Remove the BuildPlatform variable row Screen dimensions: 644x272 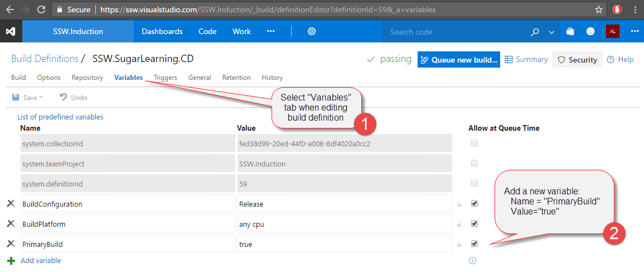tap(11, 224)
